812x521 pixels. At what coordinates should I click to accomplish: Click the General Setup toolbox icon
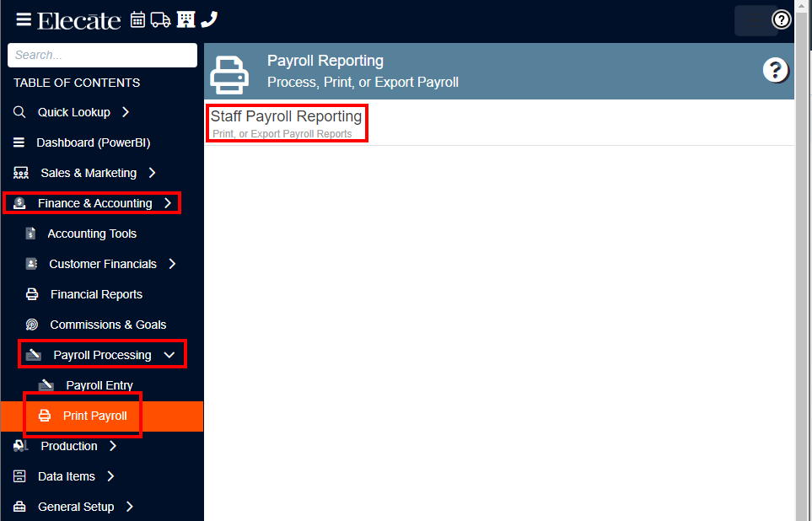click(19, 507)
